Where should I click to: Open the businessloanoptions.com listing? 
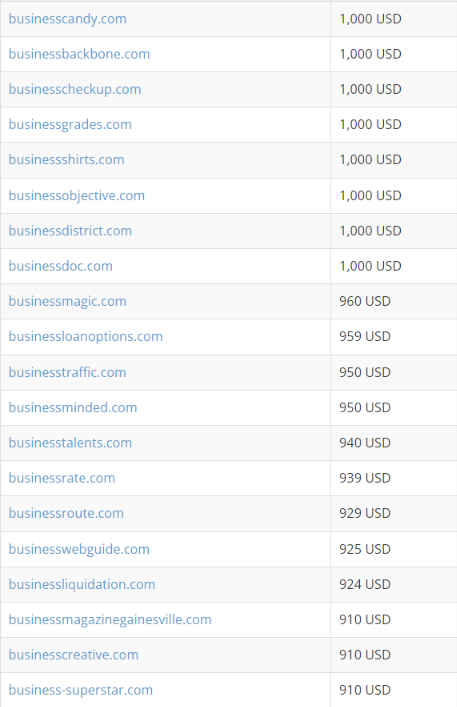pyautogui.click(x=85, y=336)
